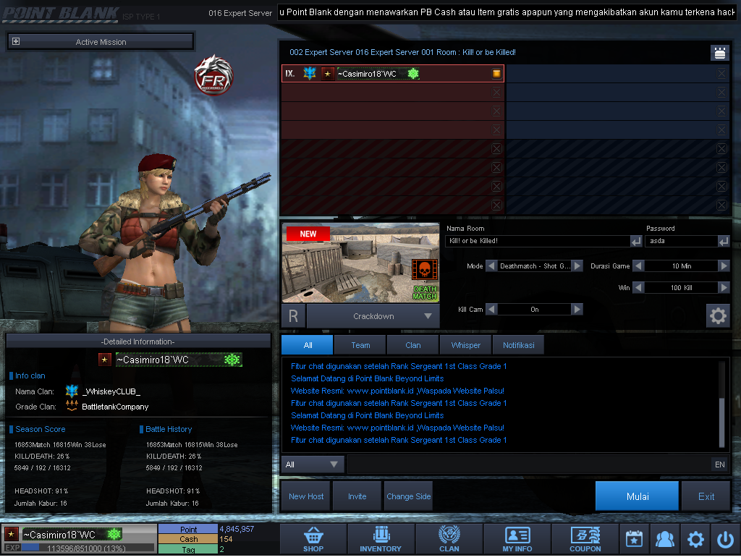Click BattletankCompany grade clan insignia
The image size is (741, 560).
pos(72,406)
